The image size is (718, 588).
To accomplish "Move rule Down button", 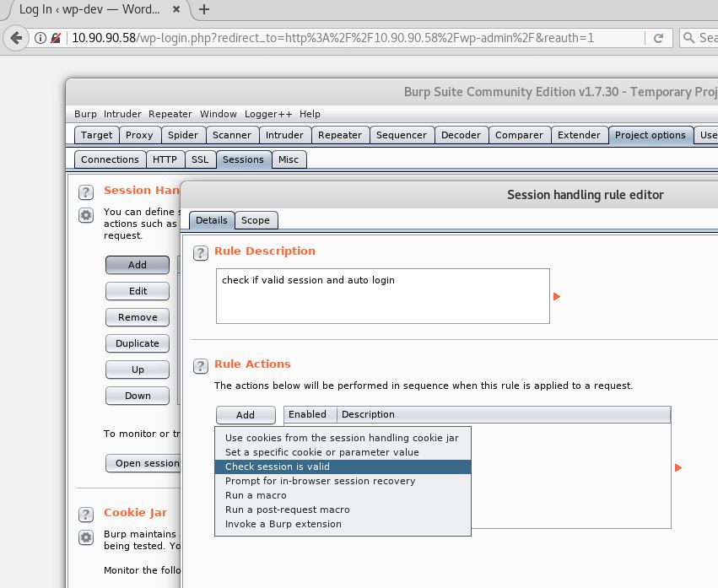I will (x=138, y=395).
